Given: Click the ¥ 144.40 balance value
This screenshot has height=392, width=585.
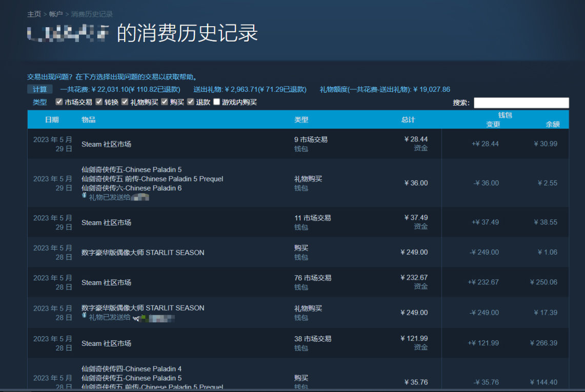Looking at the screenshot, I should (543, 382).
